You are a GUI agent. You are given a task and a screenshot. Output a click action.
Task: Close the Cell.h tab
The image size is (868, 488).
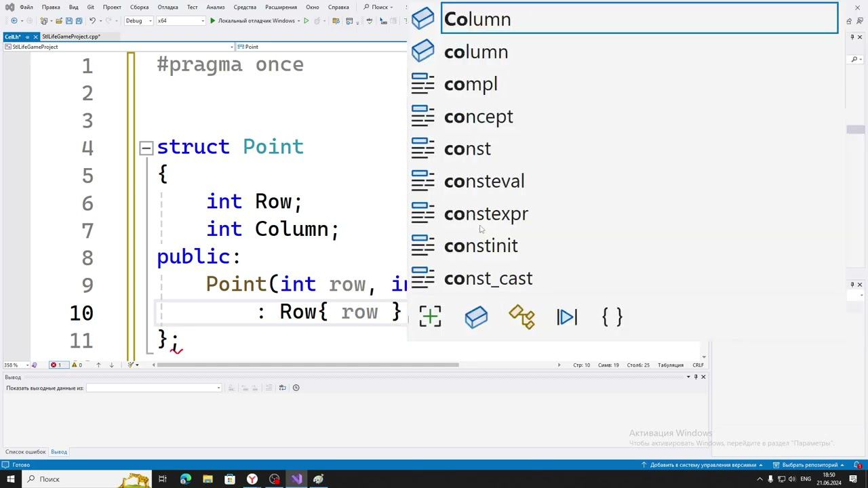[x=36, y=37]
